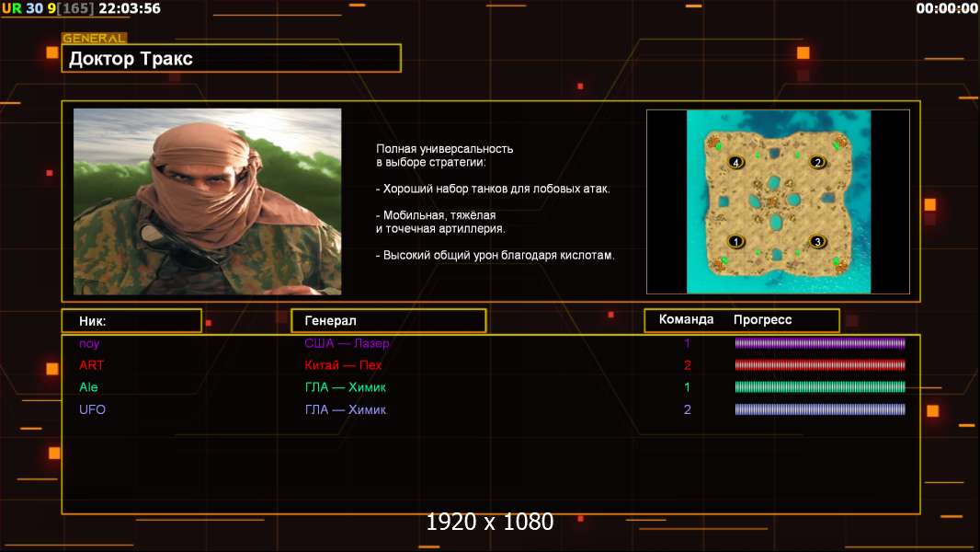The image size is (980, 552).
Task: Click start position 3 on the minimap
Action: (x=817, y=242)
